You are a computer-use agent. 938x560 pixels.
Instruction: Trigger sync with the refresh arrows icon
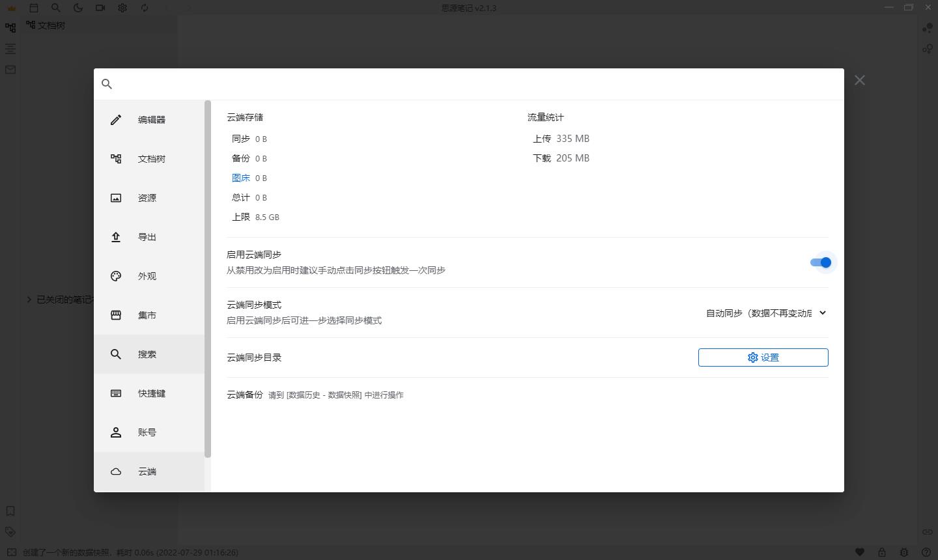pos(145,8)
